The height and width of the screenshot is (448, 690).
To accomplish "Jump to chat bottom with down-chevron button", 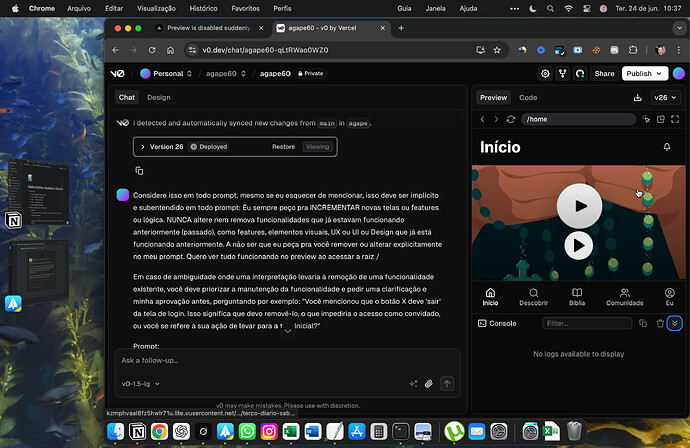I will coord(287,330).
